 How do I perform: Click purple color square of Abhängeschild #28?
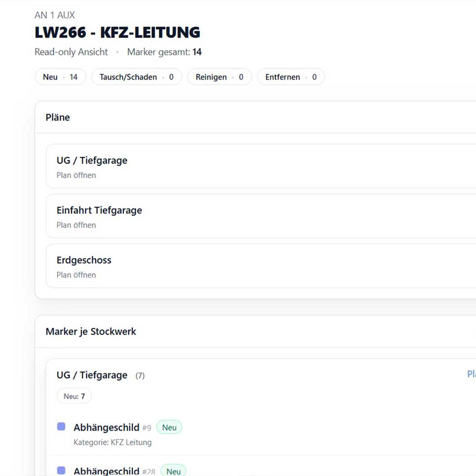point(61,470)
